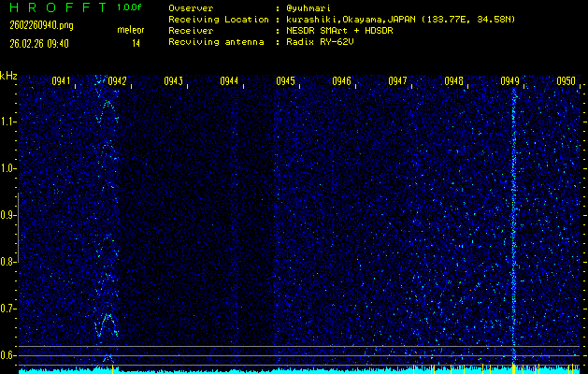
Task: Click the 0946 time marker
Action: click(x=341, y=80)
